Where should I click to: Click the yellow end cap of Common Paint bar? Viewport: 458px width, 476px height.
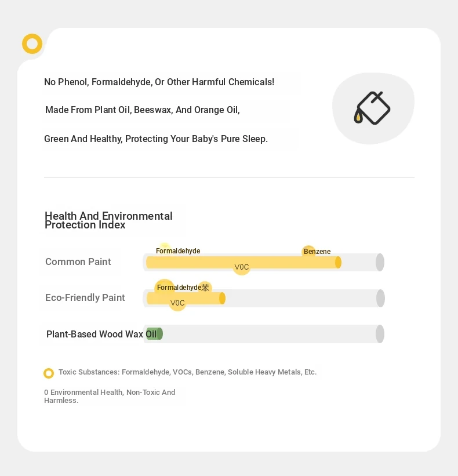coord(338,262)
